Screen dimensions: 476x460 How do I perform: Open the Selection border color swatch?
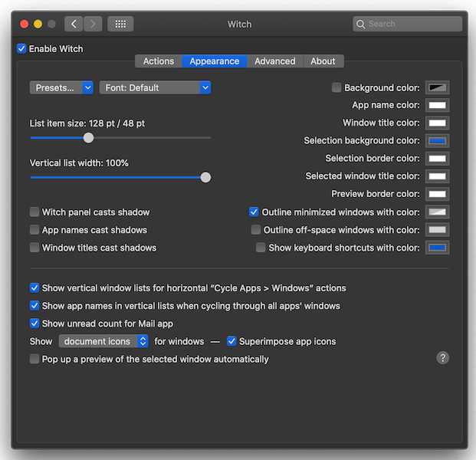tap(437, 159)
